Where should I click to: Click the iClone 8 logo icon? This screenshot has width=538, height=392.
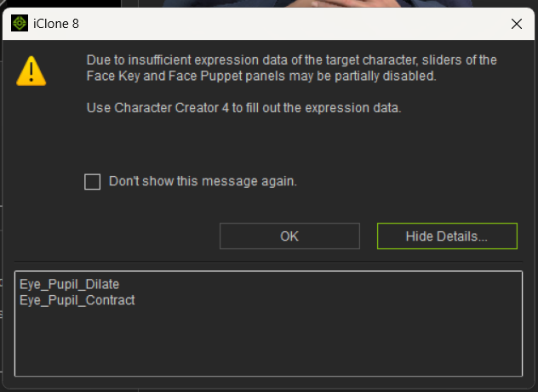click(x=20, y=23)
